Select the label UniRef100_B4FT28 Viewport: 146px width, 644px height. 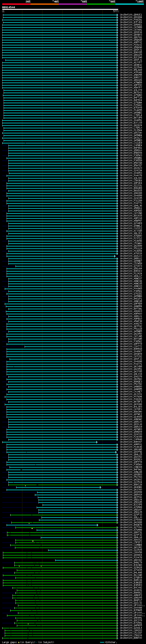click(x=131, y=98)
